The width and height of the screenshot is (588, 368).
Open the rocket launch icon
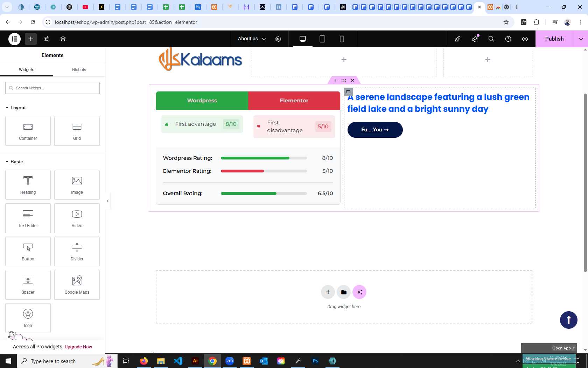[458, 39]
